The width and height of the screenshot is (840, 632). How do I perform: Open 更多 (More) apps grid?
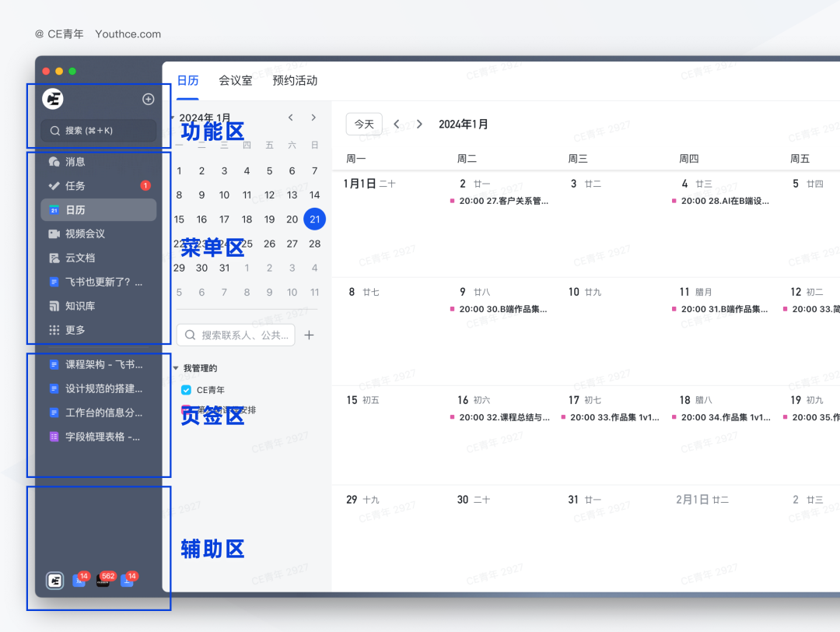75,330
